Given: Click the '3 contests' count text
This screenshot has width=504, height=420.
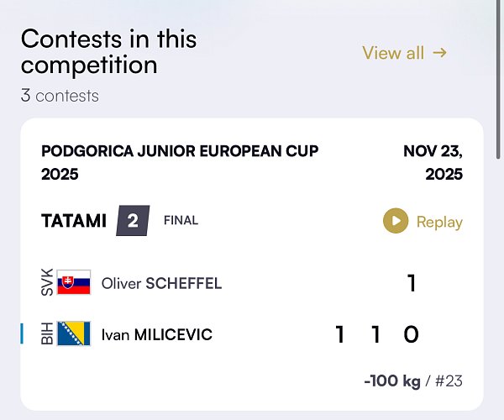Looking at the screenshot, I should pos(60,96).
